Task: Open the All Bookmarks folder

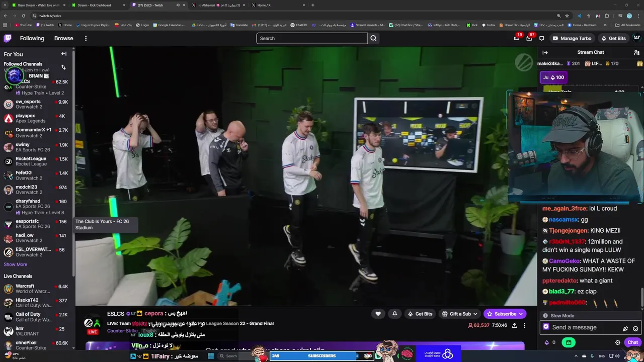Action: pyautogui.click(x=627, y=25)
